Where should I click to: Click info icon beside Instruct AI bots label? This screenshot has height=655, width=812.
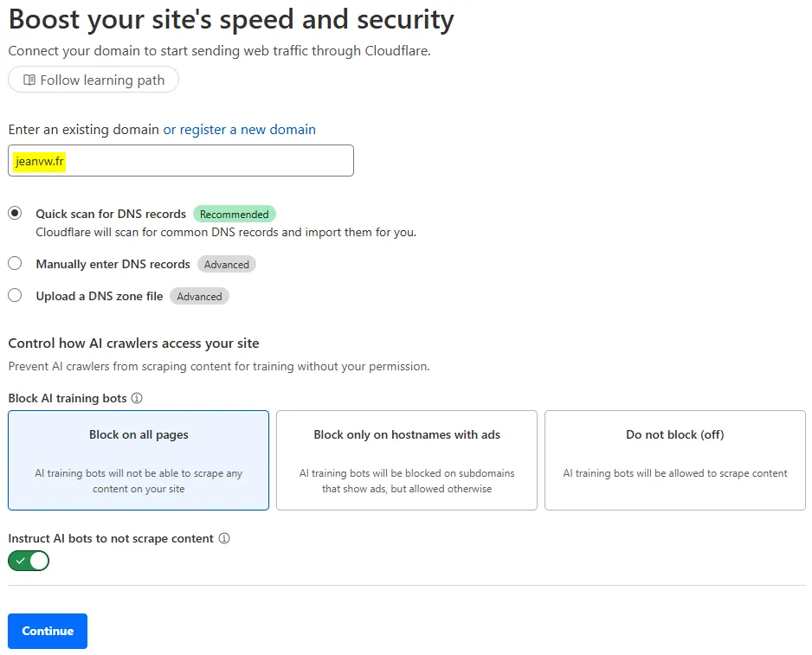pos(224,538)
